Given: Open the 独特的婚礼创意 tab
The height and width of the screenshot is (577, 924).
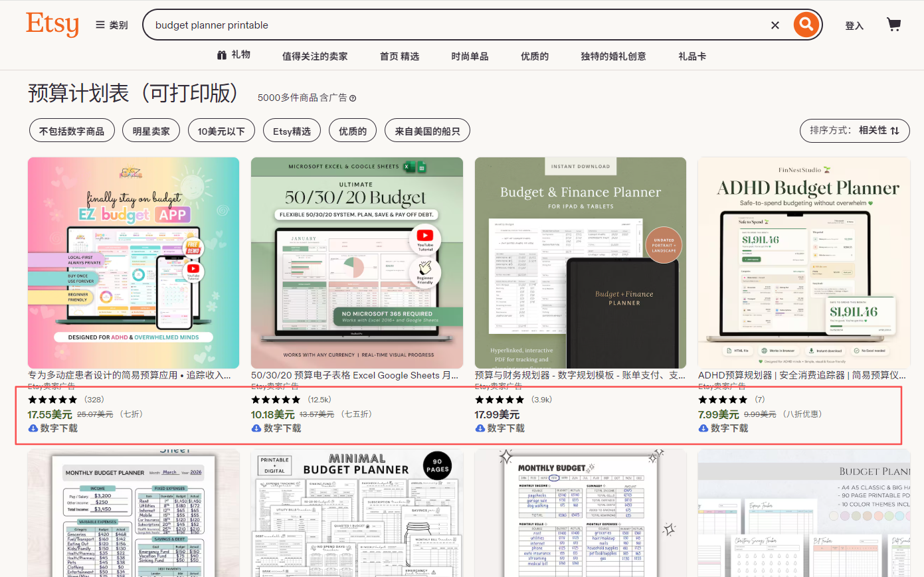Looking at the screenshot, I should (613, 56).
